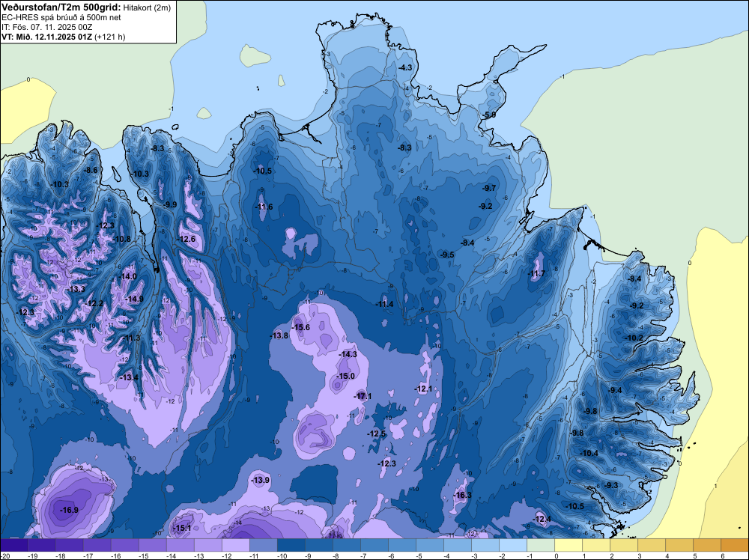
Task: Click the -16.3 temperature label
Action: (x=463, y=496)
